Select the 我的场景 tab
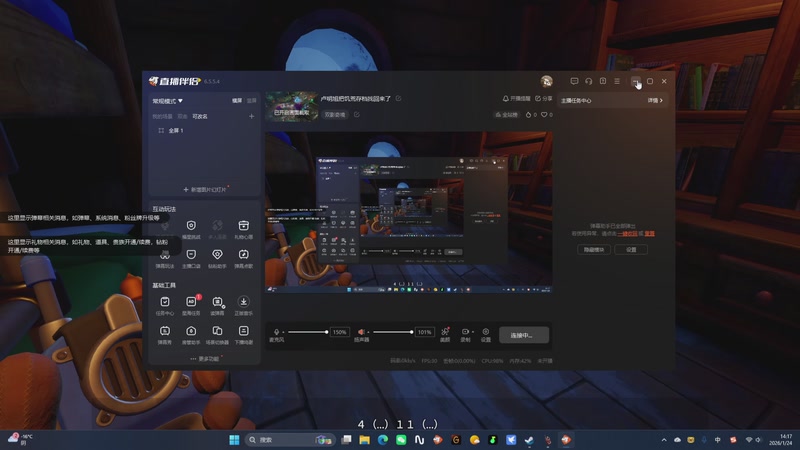Screen dimensions: 800x450 162,116
